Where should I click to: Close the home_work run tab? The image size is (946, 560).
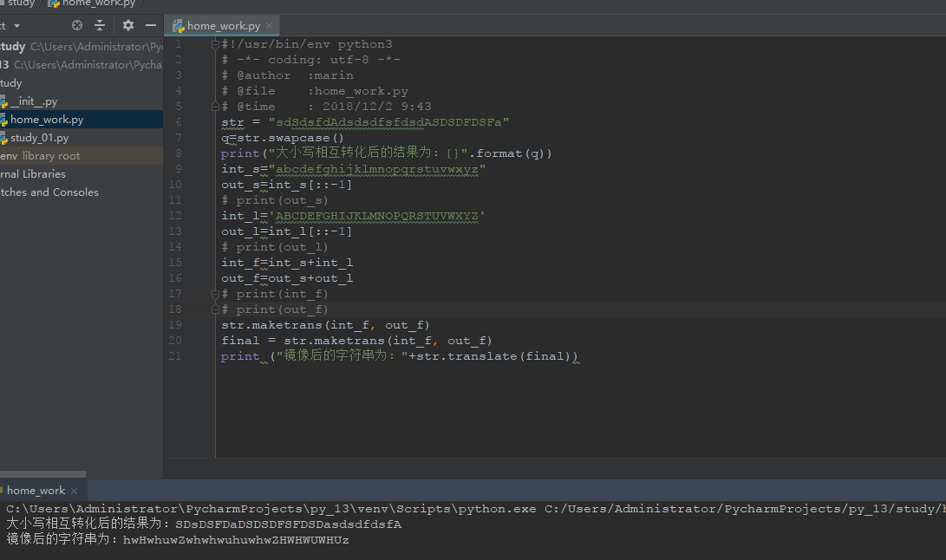point(75,491)
